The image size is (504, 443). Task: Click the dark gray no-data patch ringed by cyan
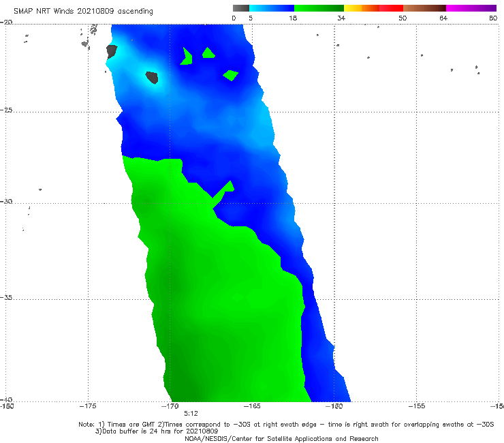(x=152, y=78)
